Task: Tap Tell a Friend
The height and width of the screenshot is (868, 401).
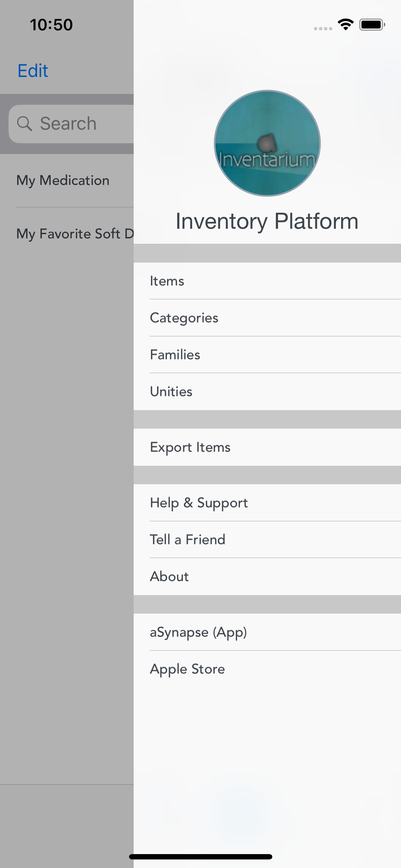Action: pyautogui.click(x=267, y=539)
